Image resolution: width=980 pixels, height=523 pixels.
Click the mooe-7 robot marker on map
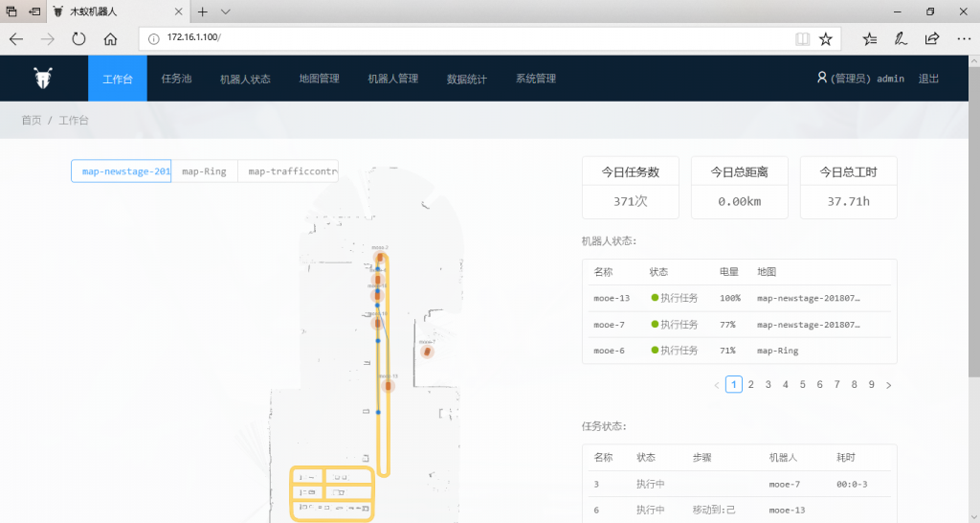(427, 352)
